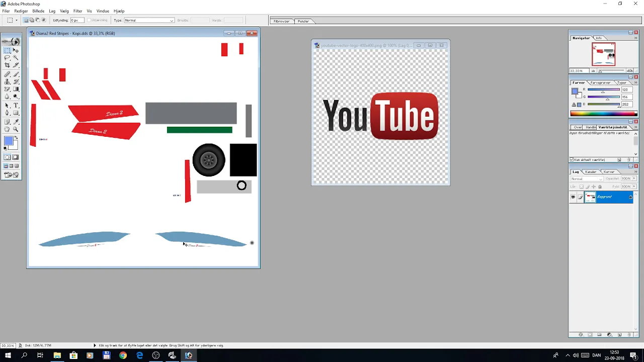The width and height of the screenshot is (644, 362).
Task: Open the Billede menu
Action: (x=38, y=11)
